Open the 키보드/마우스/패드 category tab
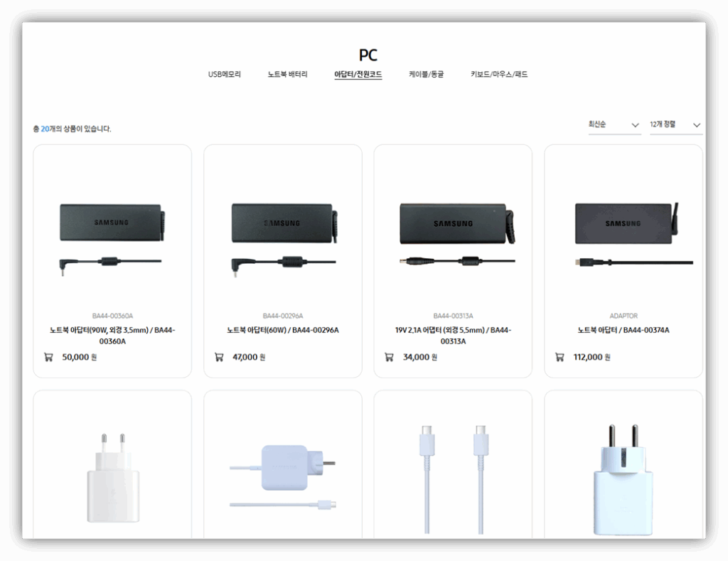 (x=499, y=75)
